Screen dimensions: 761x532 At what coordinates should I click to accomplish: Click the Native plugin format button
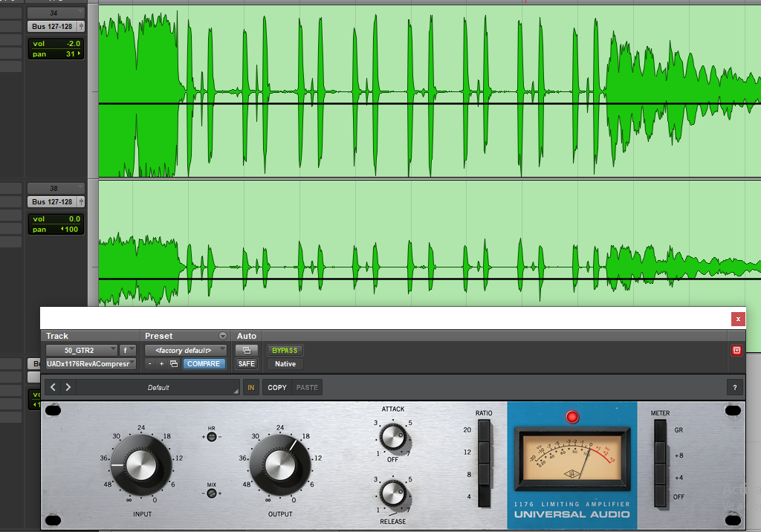[285, 363]
